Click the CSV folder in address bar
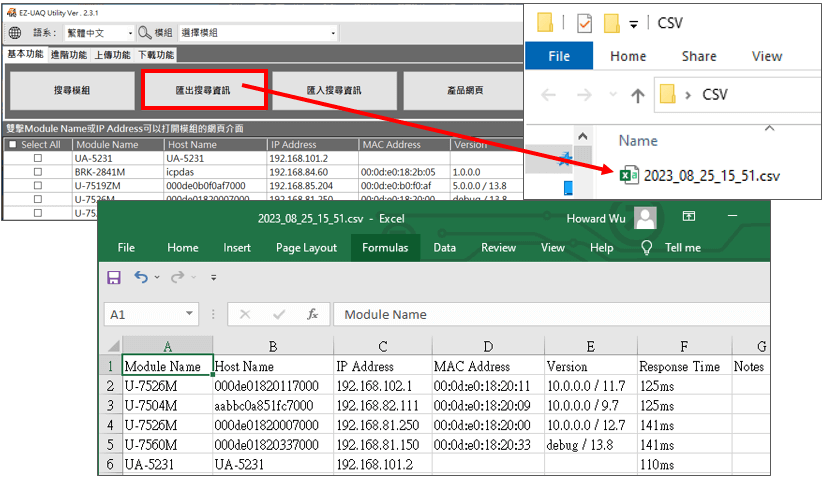 715,95
